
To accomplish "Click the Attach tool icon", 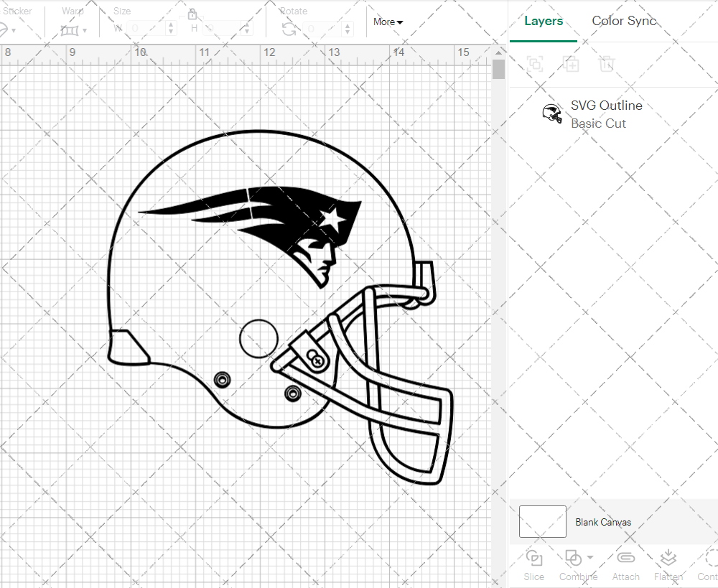I will click(625, 558).
